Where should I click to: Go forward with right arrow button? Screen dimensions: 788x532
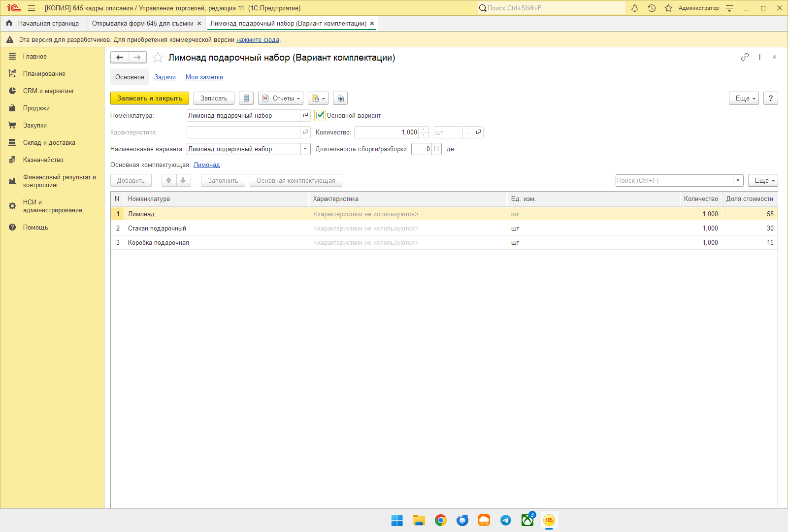pyautogui.click(x=137, y=58)
